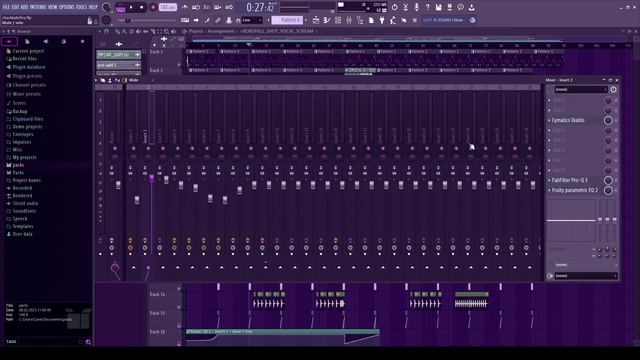Screen dimensions: 640x360
Task: Click the Master track volume fader
Action: click(118, 185)
